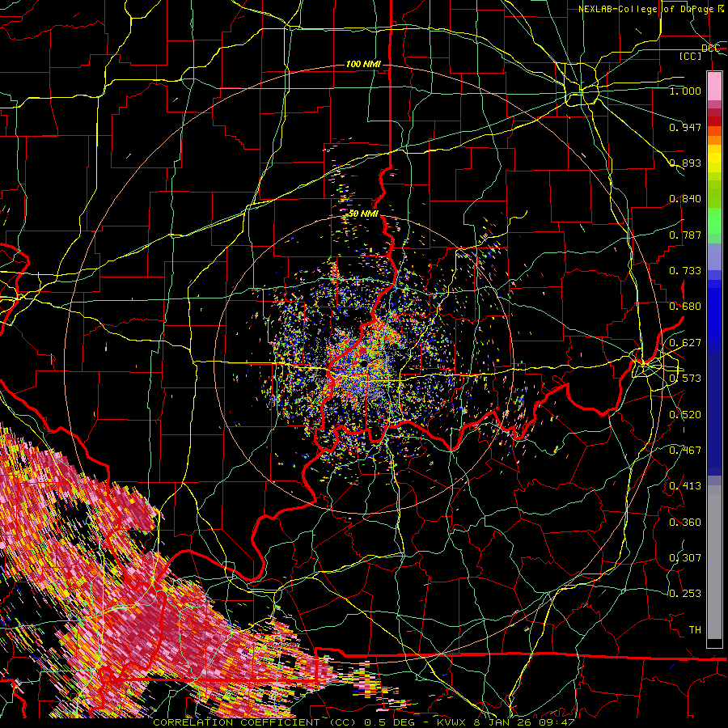The width and height of the screenshot is (728, 728).
Task: Click the 0.947 scale value
Action: 685,127
